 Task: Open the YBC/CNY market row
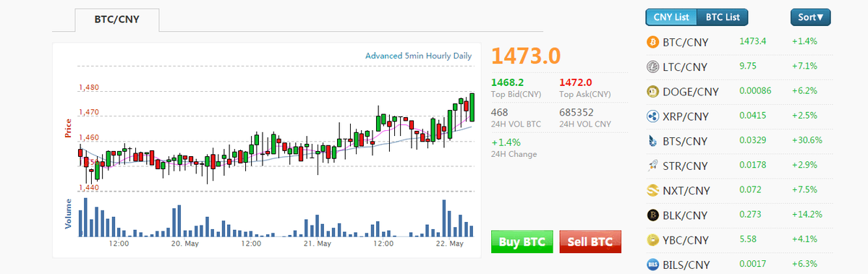point(739,239)
